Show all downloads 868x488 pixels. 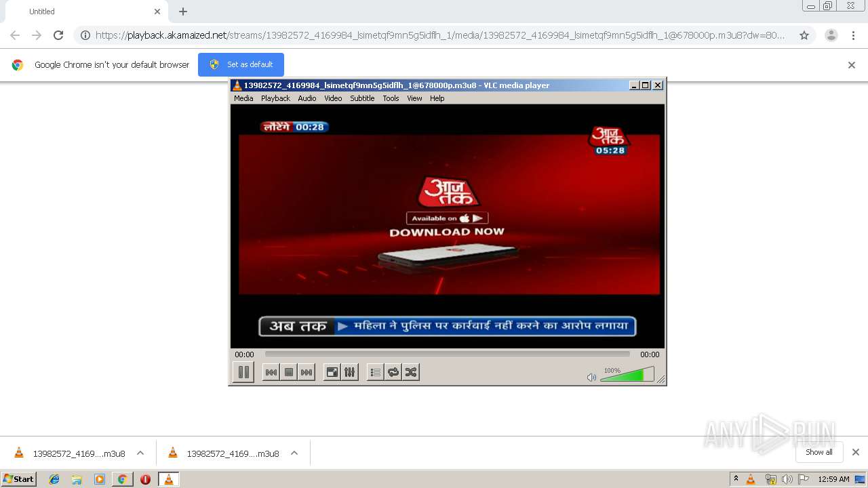[819, 452]
